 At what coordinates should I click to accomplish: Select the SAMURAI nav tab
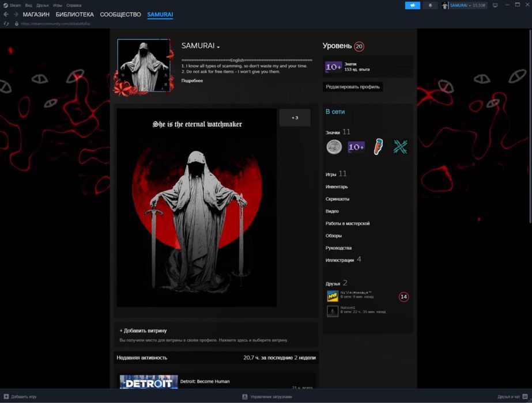[x=160, y=14]
